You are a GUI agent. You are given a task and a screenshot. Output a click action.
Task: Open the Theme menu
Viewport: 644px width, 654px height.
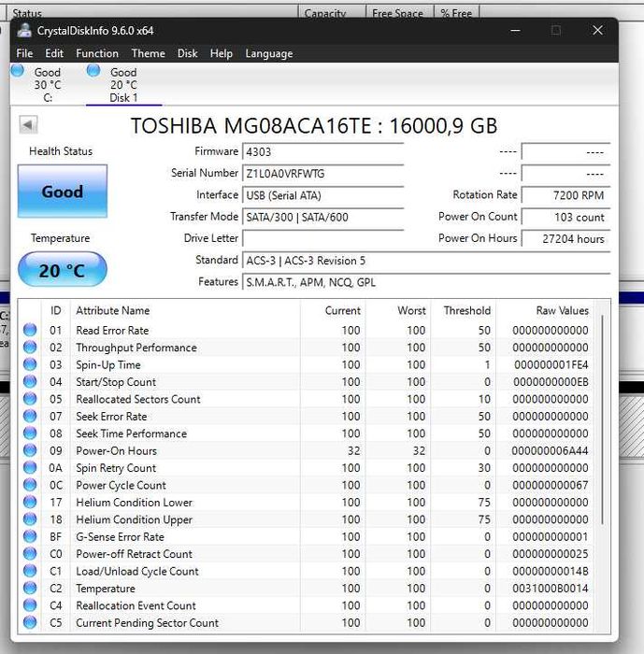[149, 53]
